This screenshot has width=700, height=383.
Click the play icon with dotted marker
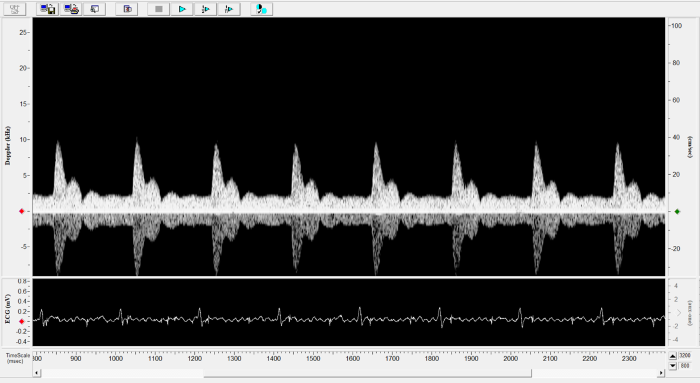[x=206, y=9]
